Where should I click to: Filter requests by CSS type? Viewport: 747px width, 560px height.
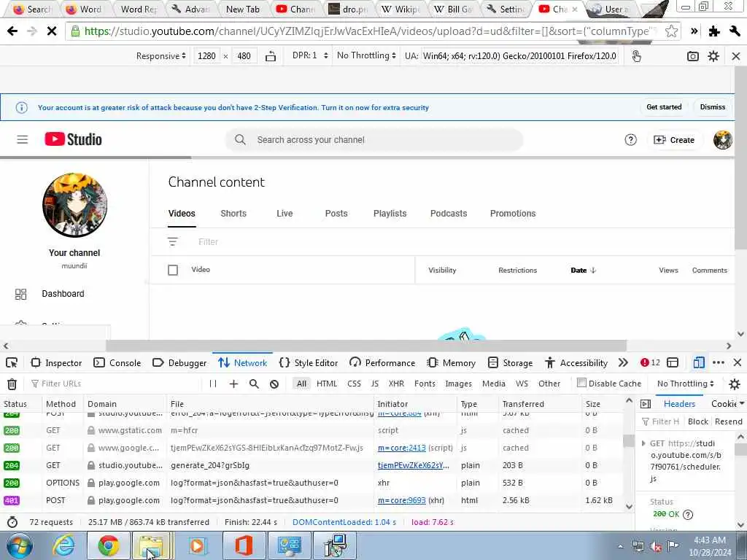354,384
